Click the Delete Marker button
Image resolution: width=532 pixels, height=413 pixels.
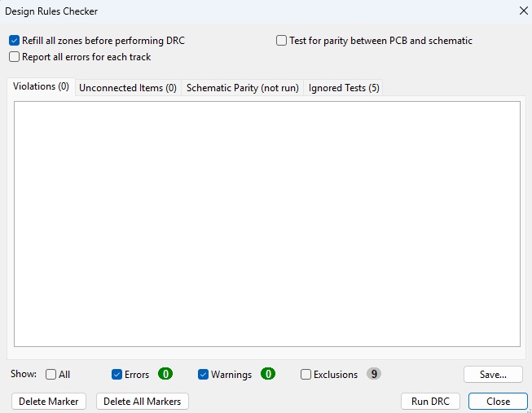49,402
